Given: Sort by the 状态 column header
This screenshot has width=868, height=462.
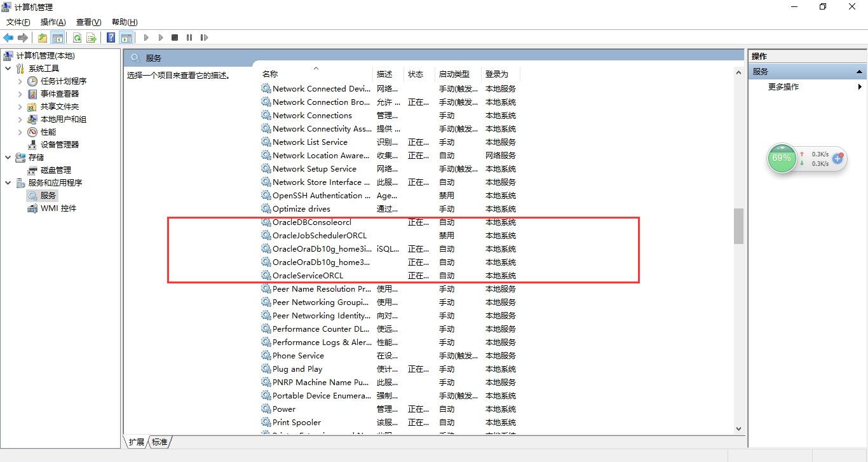Looking at the screenshot, I should coord(419,74).
